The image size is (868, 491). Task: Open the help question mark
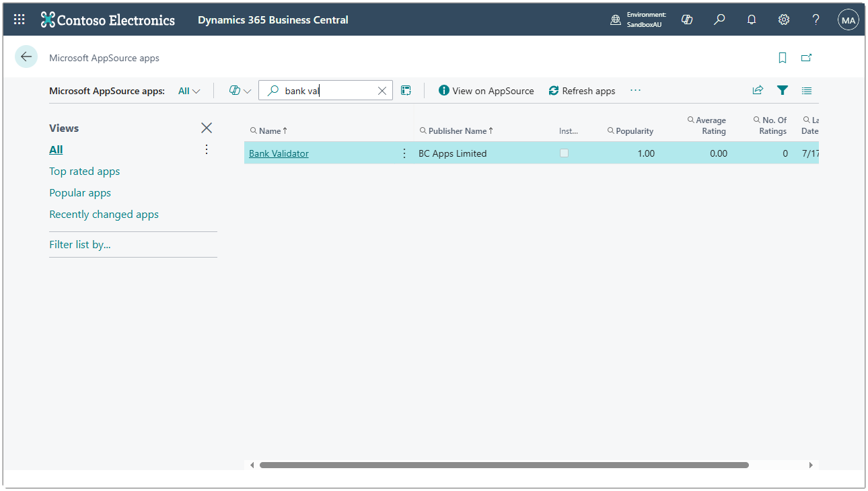pyautogui.click(x=816, y=20)
